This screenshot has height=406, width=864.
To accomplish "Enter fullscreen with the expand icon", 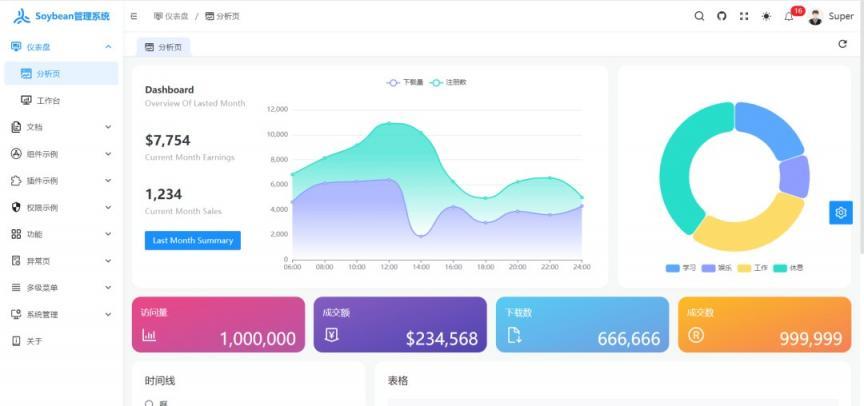I will [744, 16].
